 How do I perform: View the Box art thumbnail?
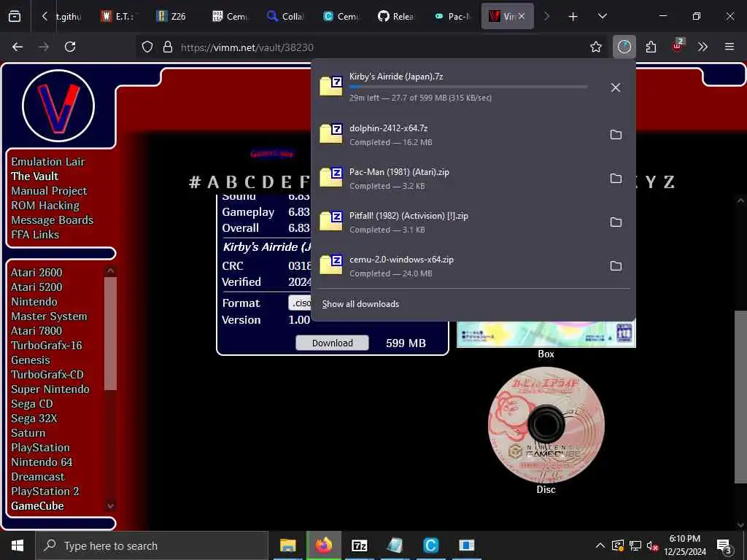[546, 334]
